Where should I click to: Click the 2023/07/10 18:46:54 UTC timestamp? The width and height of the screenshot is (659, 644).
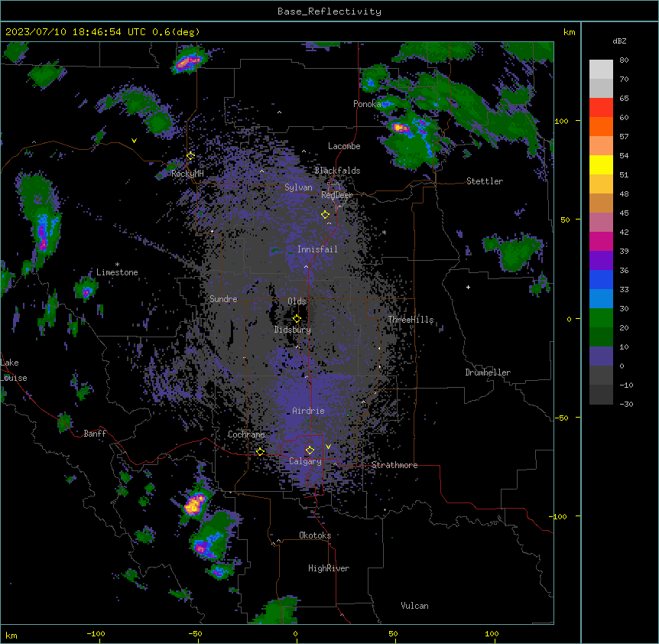pos(76,32)
